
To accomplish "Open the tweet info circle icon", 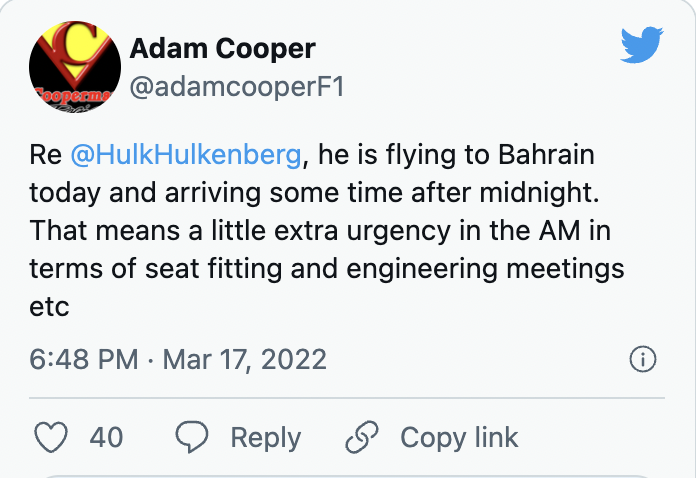I will click(x=641, y=359).
